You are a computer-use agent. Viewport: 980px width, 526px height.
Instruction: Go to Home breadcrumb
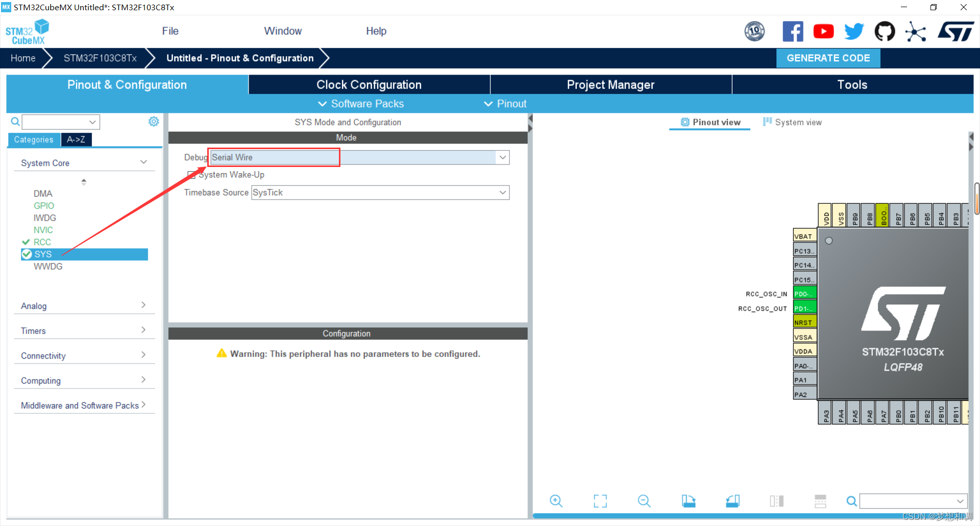click(x=23, y=58)
